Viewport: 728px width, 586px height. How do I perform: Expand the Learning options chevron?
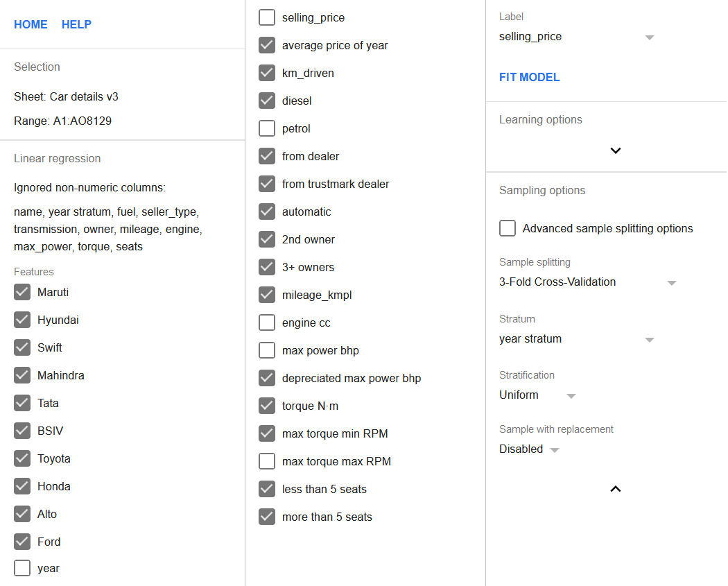[x=615, y=150]
